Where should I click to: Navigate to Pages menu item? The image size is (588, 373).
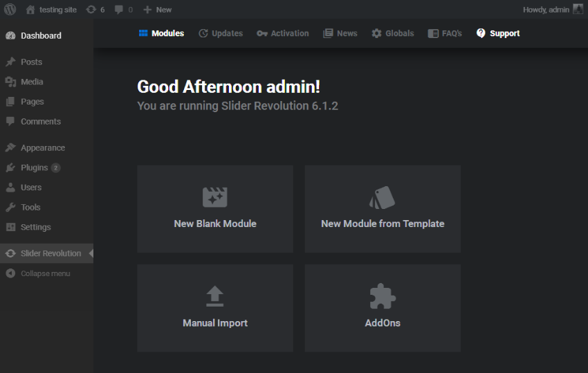click(x=33, y=102)
